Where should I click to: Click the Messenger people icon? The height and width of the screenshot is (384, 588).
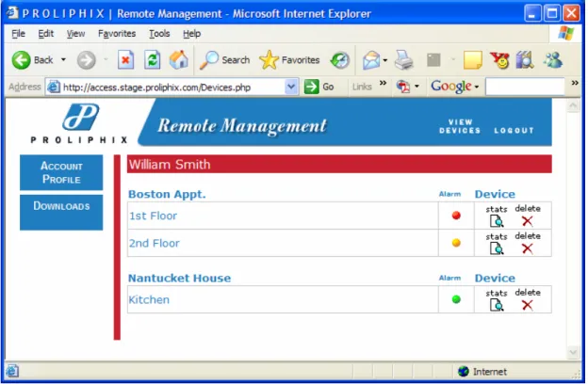pos(553,60)
